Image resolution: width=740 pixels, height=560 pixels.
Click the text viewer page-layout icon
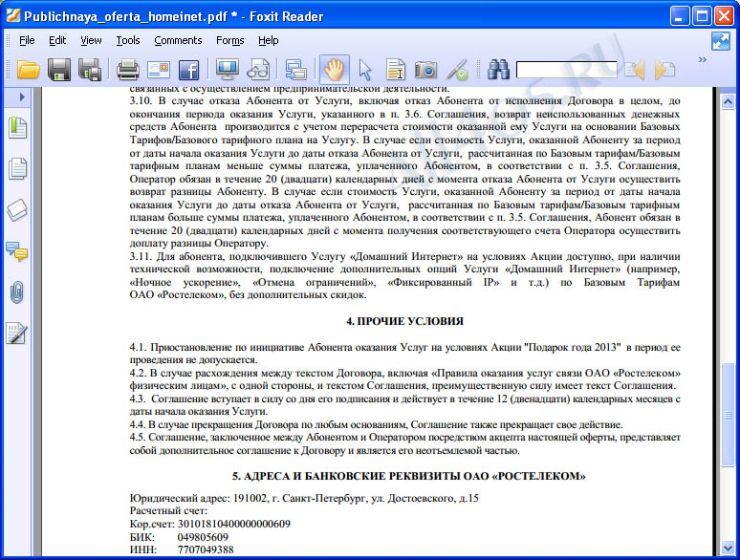coord(296,70)
